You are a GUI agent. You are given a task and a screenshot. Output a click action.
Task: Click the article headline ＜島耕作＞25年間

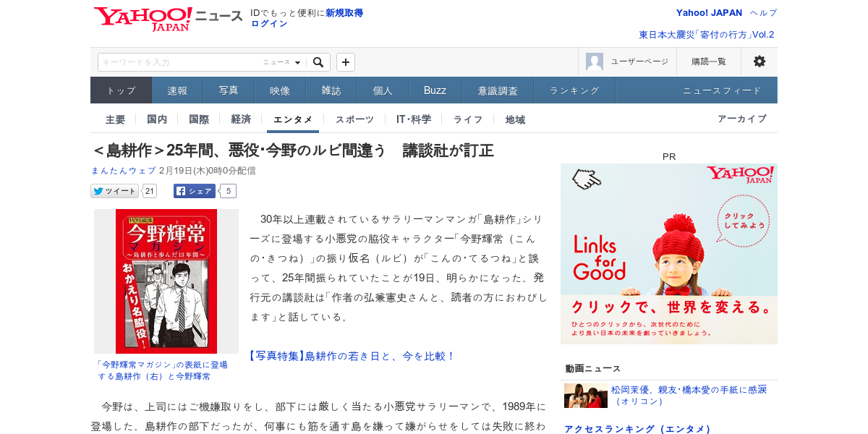tap(293, 150)
